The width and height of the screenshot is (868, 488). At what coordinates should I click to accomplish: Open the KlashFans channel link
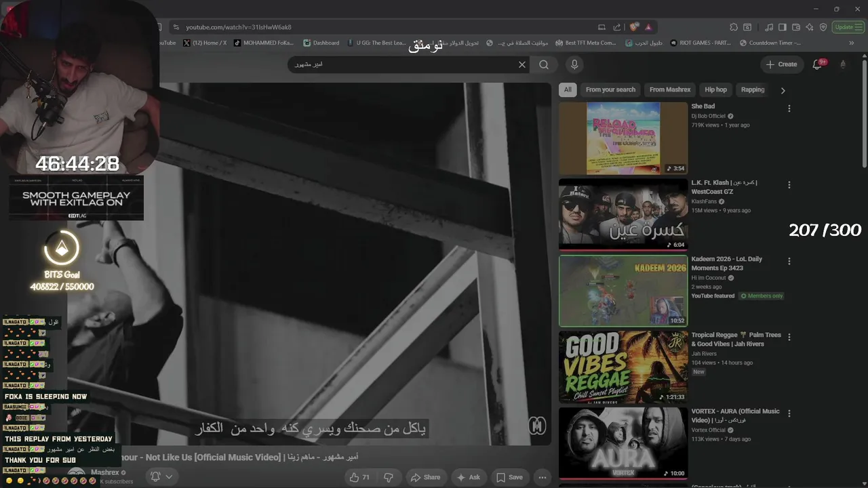[x=705, y=201]
